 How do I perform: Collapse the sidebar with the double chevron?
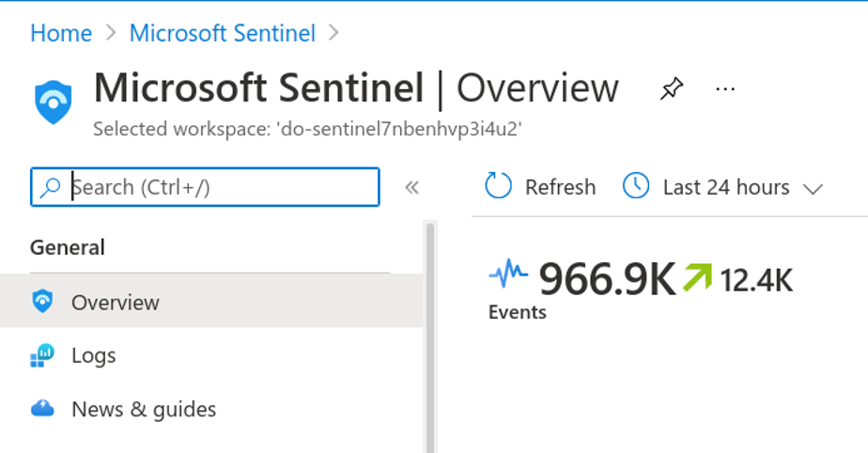pyautogui.click(x=411, y=187)
